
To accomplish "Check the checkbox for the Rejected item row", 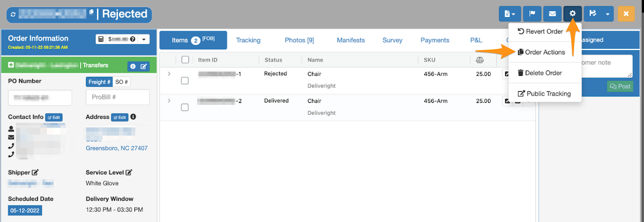I will [x=185, y=80].
